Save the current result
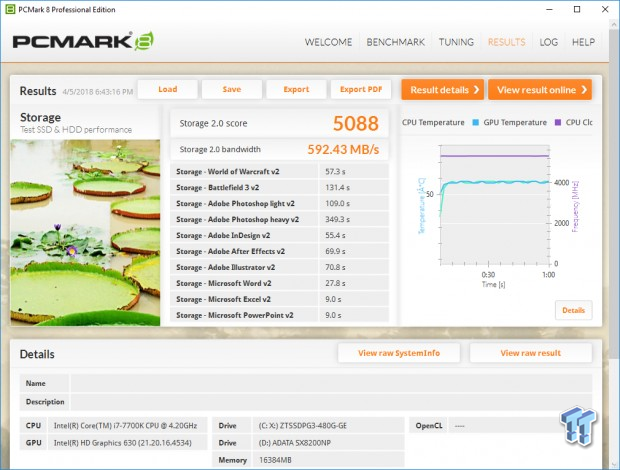The image size is (620, 470). coord(231,89)
